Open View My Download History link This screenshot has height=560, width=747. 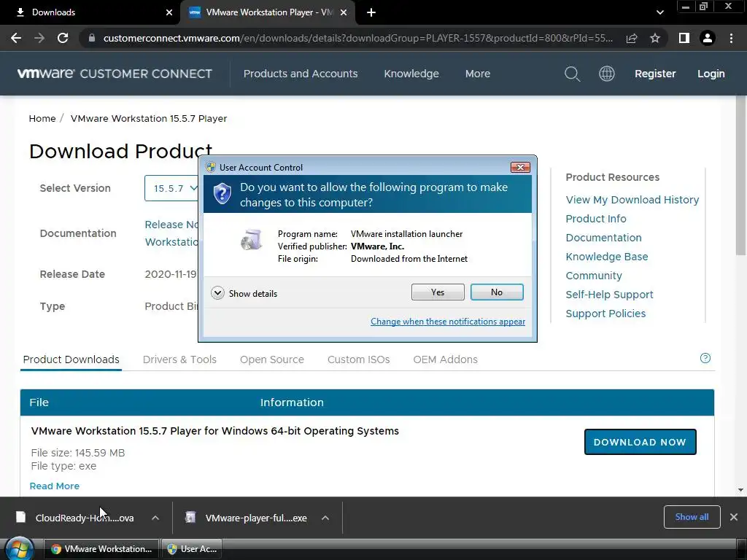(x=632, y=200)
